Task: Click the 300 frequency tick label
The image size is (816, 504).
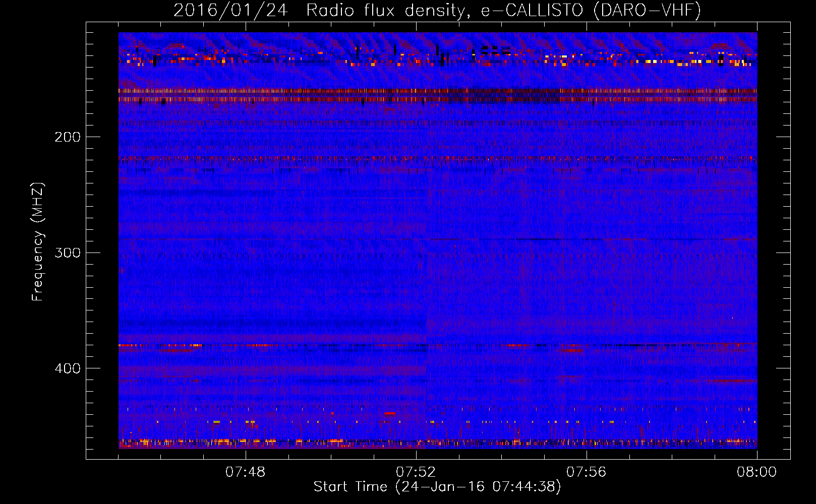Action: click(68, 253)
